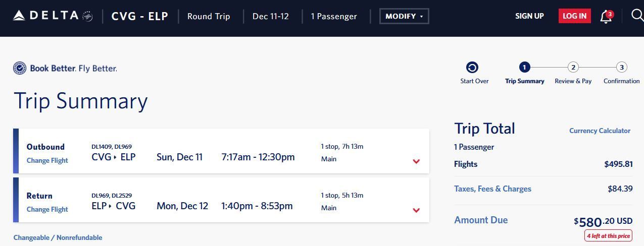Expand the Return flight details chevron
Image resolution: width=644 pixels, height=246 pixels.
[x=416, y=210]
